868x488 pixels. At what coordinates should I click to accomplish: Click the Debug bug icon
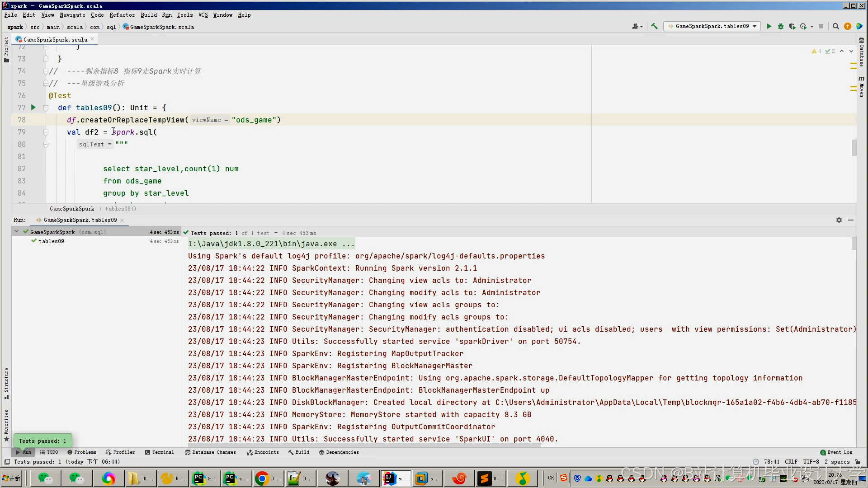coord(781,26)
